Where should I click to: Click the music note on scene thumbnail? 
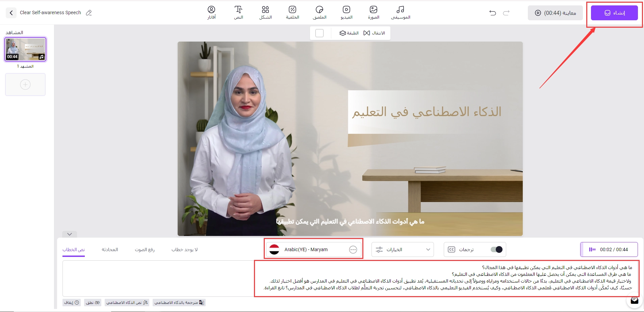[42, 57]
